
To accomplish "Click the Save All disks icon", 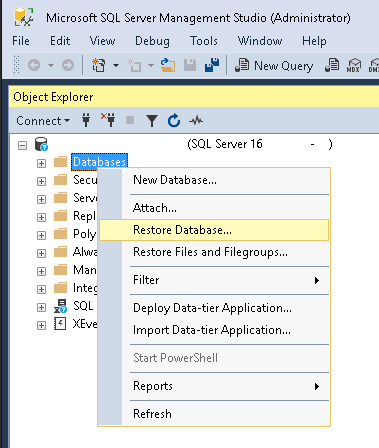I will pos(212,65).
